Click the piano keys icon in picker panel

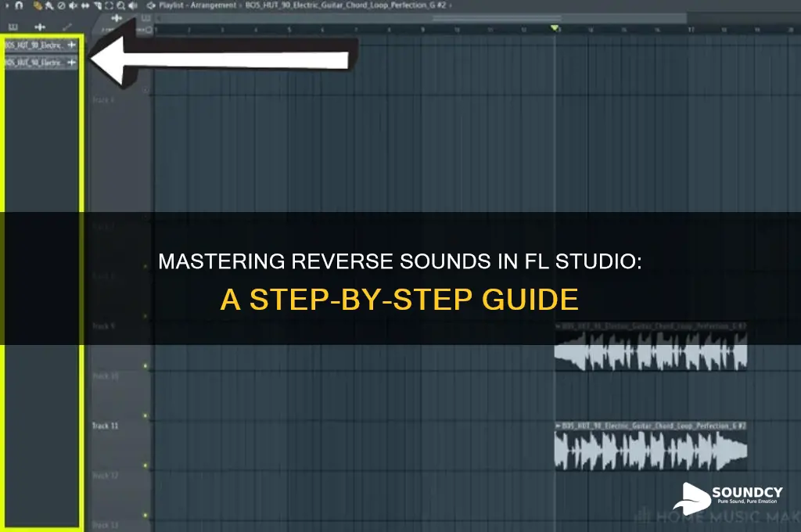(x=13, y=27)
